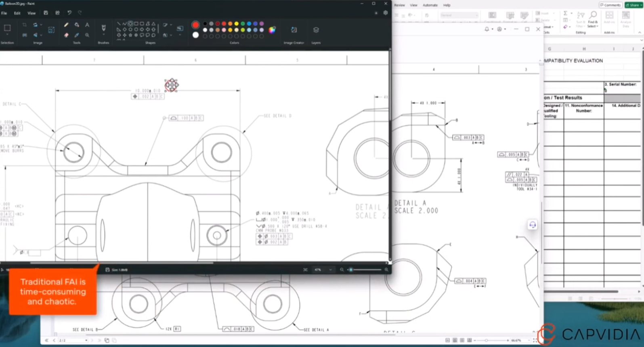
Task: Expand the Flip dropdown arrow
Action: pyautogui.click(x=41, y=35)
